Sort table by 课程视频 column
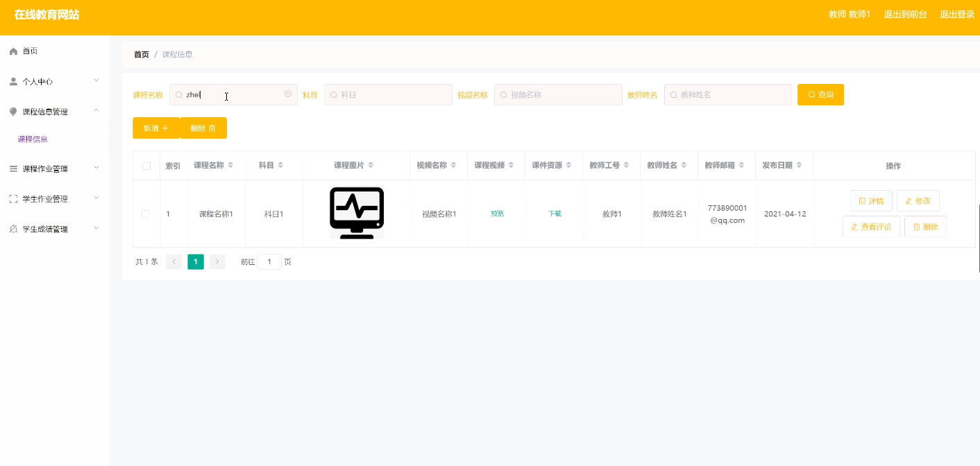Image resolution: width=980 pixels, height=466 pixels. (x=512, y=166)
